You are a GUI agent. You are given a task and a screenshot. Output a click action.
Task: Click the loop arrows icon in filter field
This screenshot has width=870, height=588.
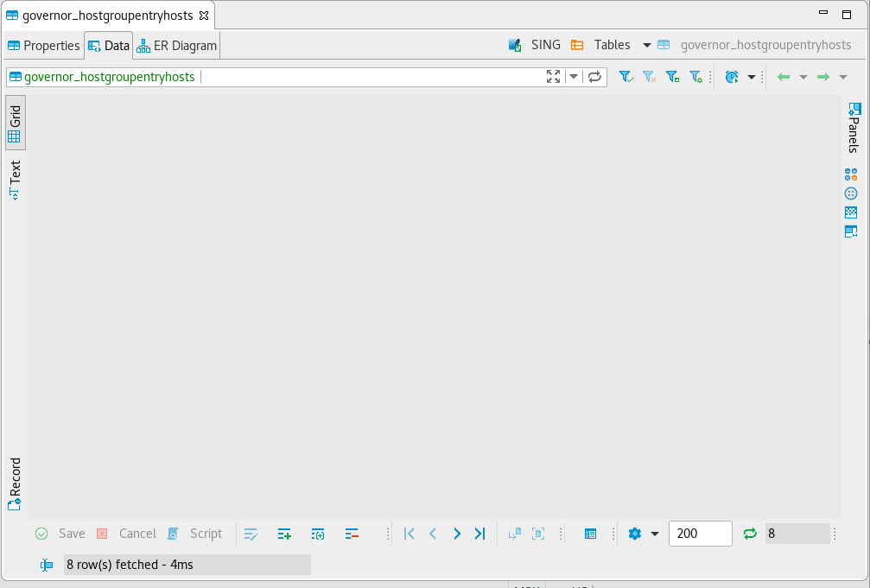[x=594, y=77]
